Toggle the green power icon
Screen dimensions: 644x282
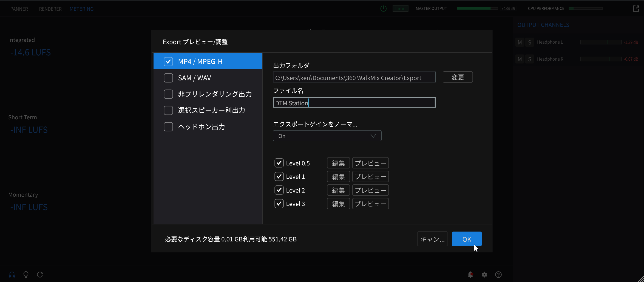tap(383, 9)
